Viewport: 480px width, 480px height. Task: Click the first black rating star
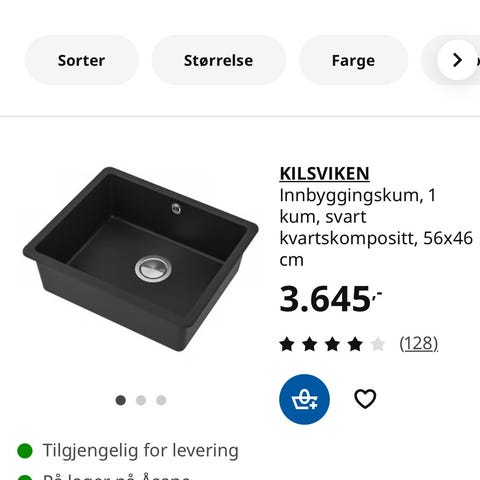click(287, 344)
